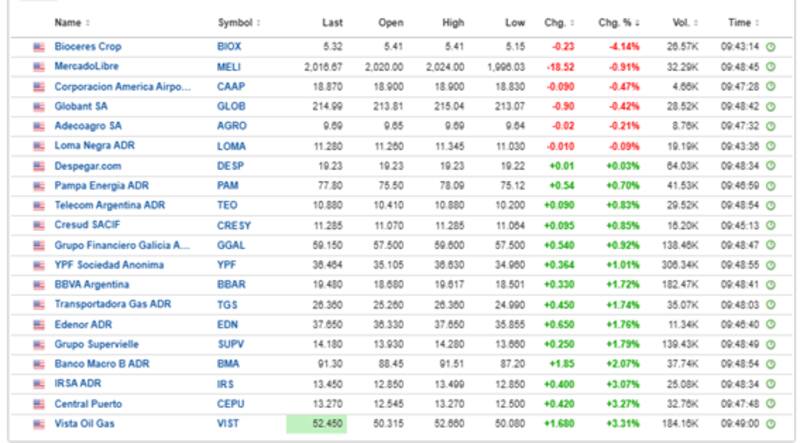Click the clock icon in Bioceres Crop row
This screenshot has height=443, width=800.
[x=769, y=47]
